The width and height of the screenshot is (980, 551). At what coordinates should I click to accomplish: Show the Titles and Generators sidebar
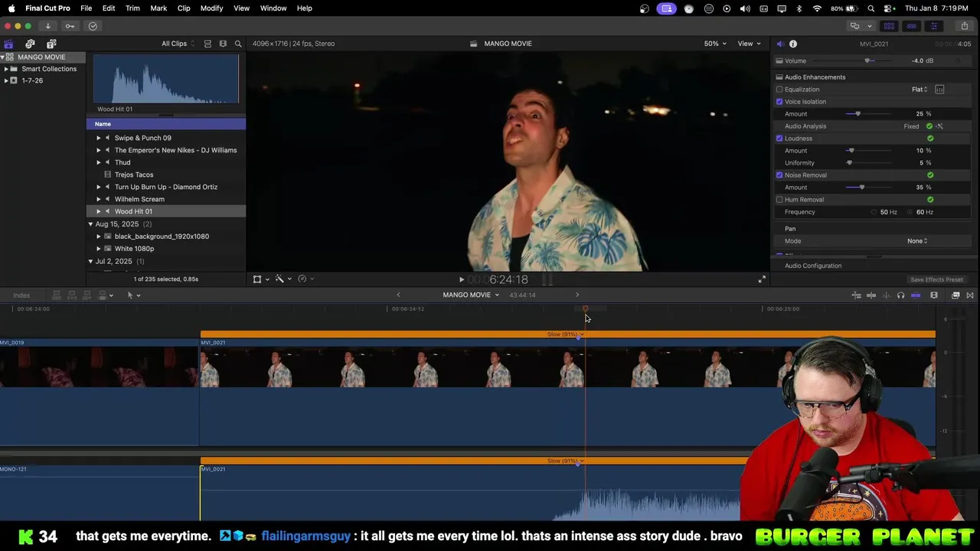tap(51, 44)
